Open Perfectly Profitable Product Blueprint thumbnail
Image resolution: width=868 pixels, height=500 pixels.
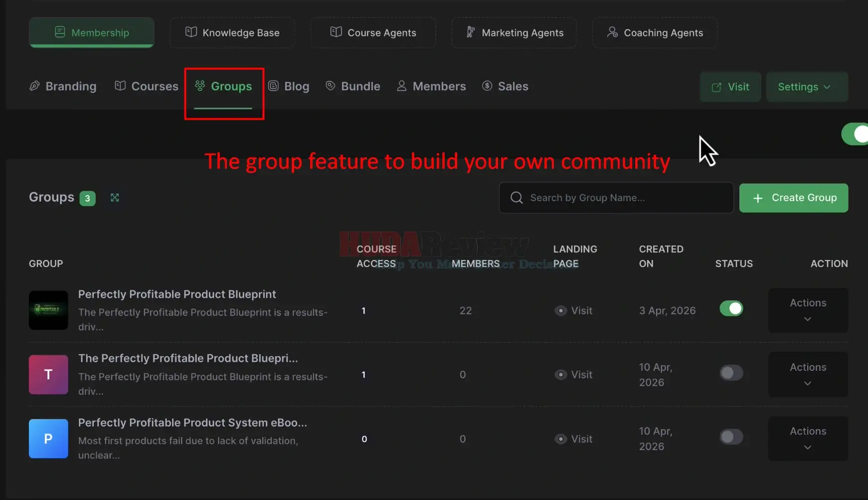48,310
